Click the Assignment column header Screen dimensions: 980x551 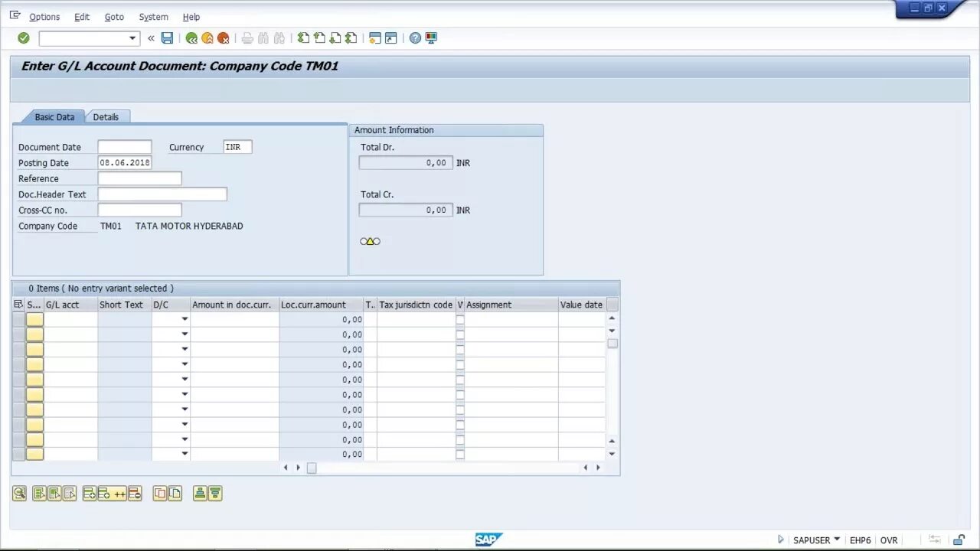coord(511,305)
